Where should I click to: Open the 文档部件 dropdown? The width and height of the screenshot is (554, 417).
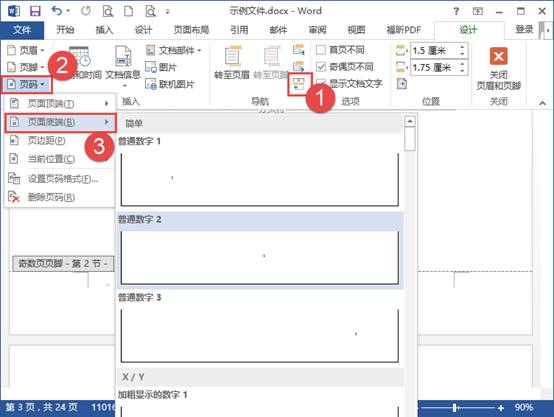tap(173, 50)
